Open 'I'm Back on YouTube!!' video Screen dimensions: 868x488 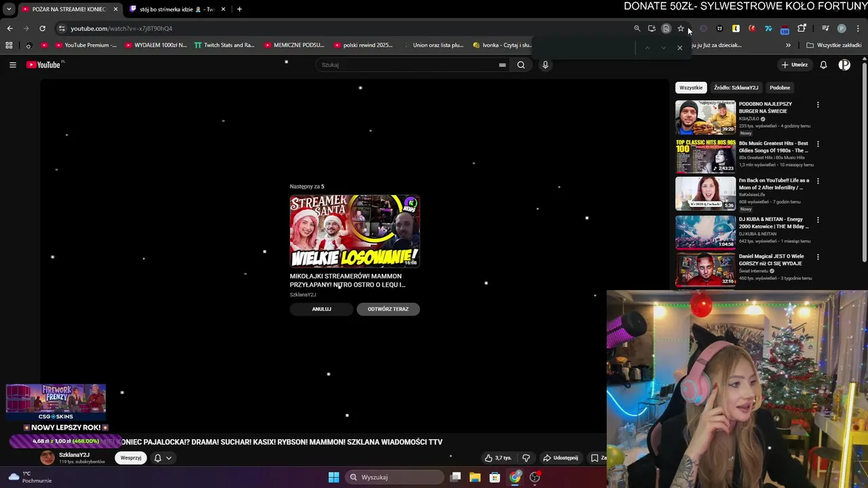coord(705,194)
